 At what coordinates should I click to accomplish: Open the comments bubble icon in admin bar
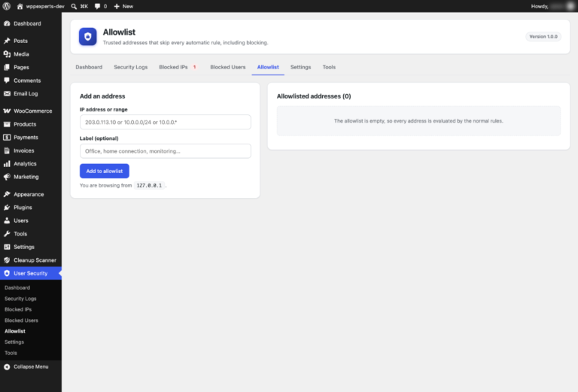[97, 6]
